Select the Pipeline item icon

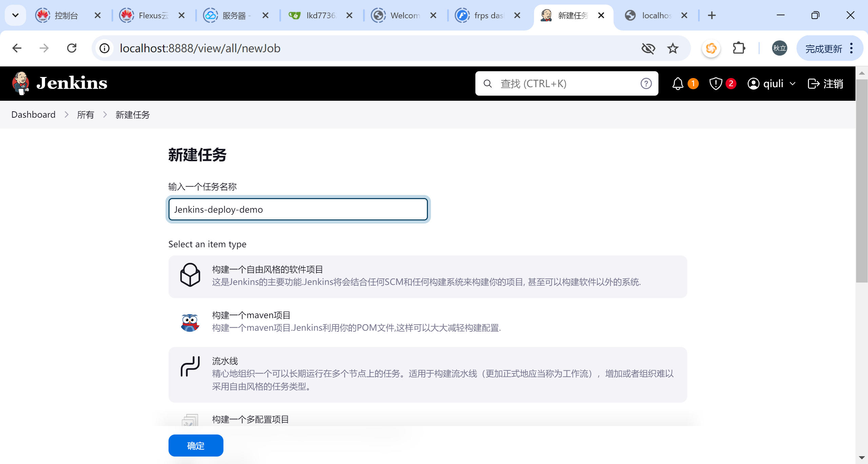tap(190, 366)
